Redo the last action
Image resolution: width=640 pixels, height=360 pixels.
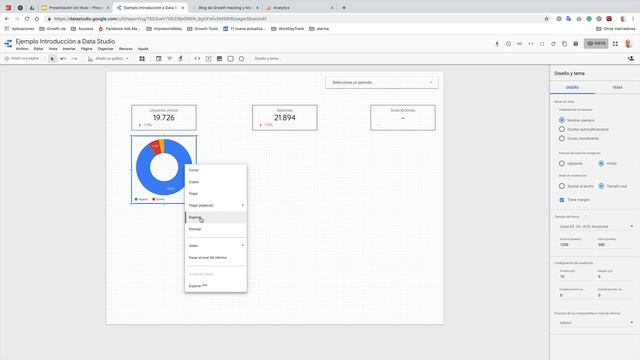pyautogui.click(x=74, y=59)
